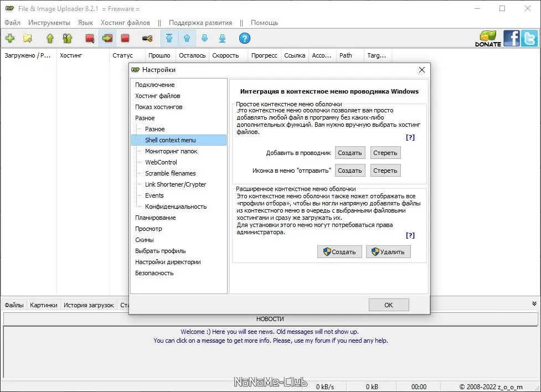Click the Прогресс column header
The height and width of the screenshot is (392, 541).
tap(264, 55)
